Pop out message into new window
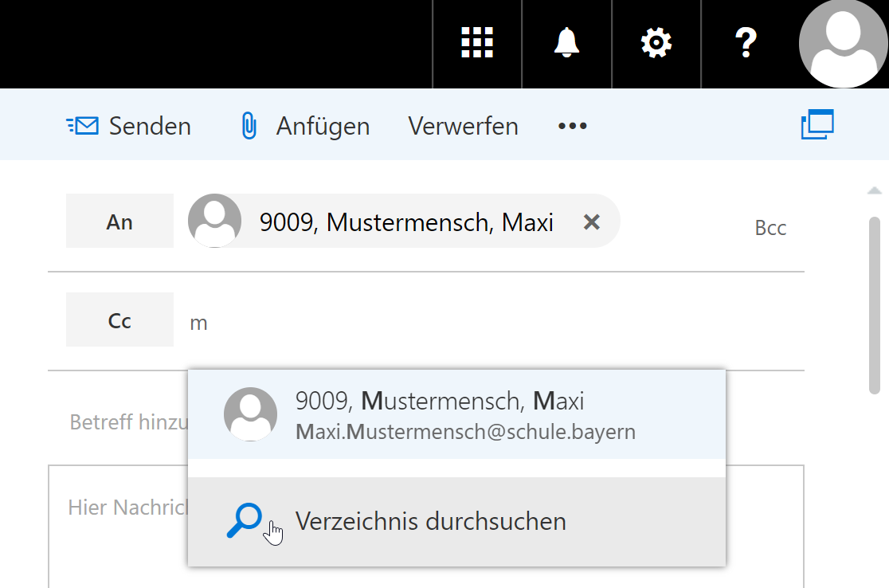Image resolution: width=889 pixels, height=588 pixels. coord(817,125)
